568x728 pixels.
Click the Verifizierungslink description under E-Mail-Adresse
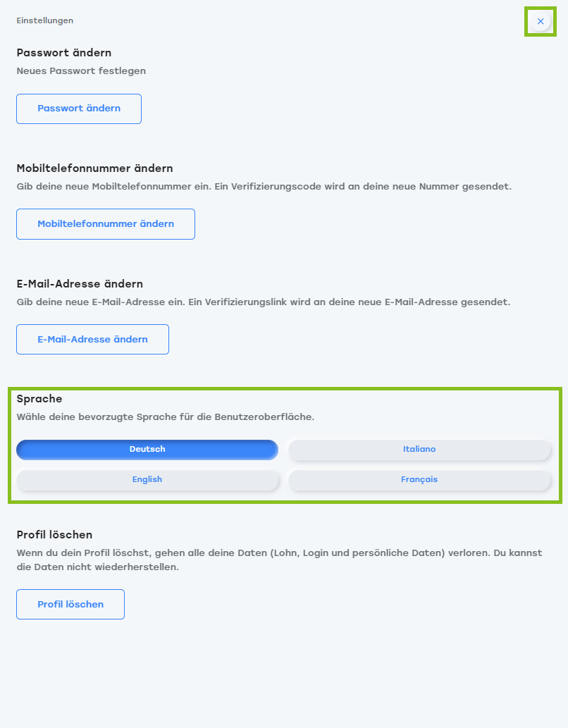point(263,302)
